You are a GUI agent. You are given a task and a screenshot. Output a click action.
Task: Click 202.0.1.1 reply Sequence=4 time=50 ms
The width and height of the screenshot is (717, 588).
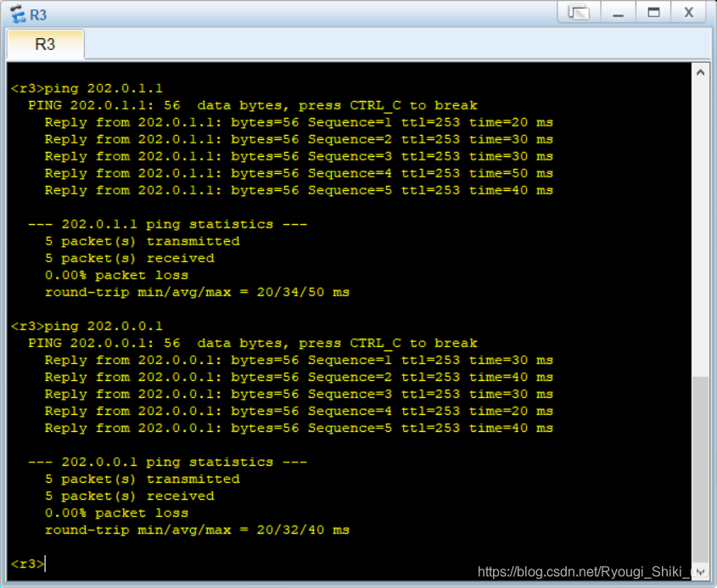point(299,173)
